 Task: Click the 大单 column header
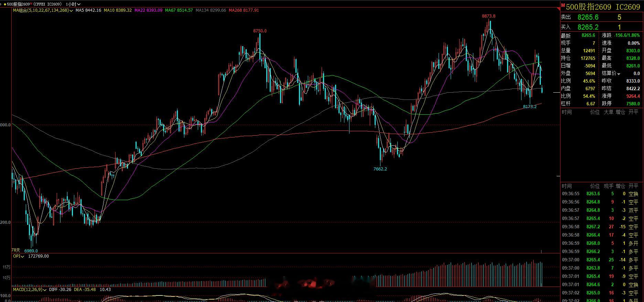tap(609, 112)
